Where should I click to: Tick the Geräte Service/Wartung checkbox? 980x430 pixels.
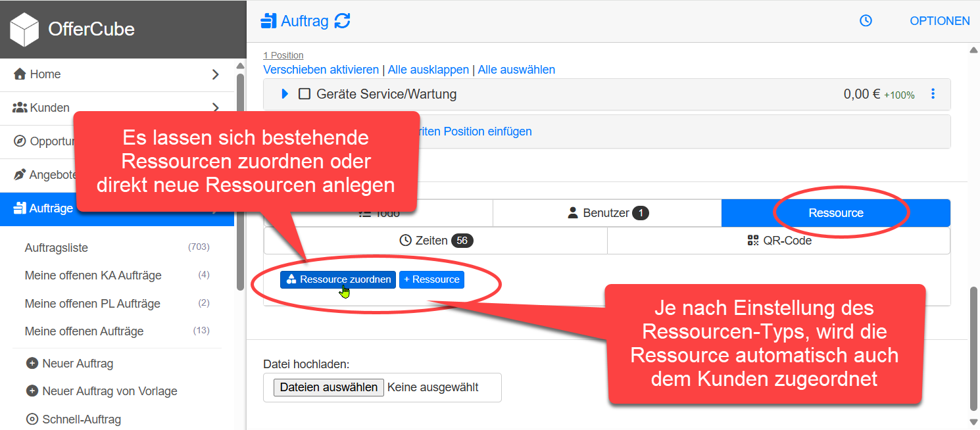[x=305, y=94]
